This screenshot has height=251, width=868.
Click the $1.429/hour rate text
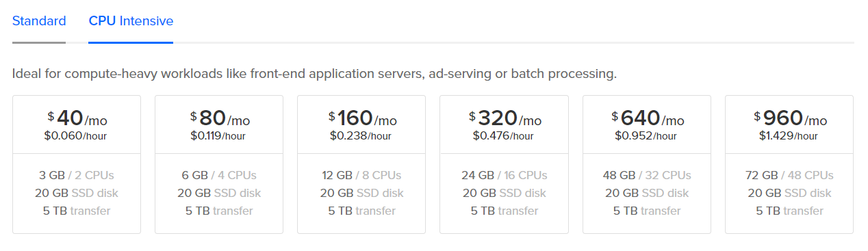tap(789, 135)
